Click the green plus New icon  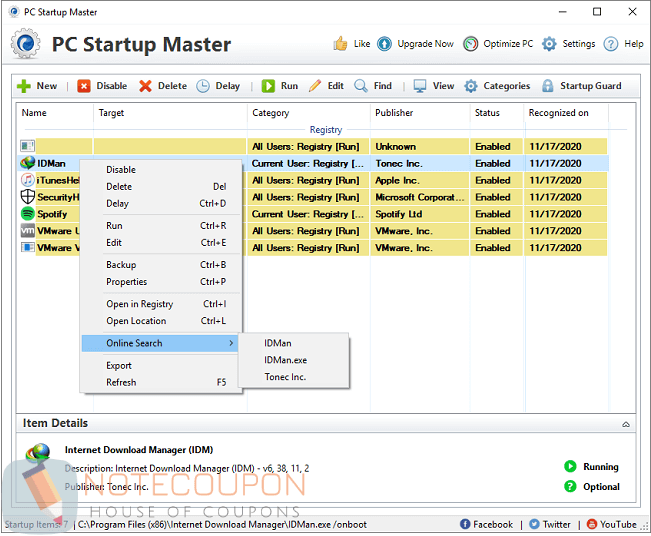click(x=24, y=86)
